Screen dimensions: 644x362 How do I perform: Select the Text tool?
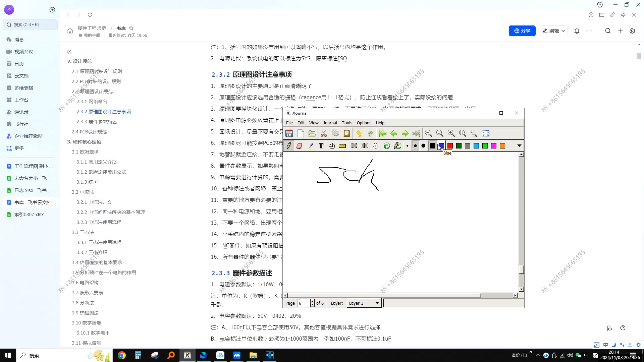pyautogui.click(x=321, y=146)
